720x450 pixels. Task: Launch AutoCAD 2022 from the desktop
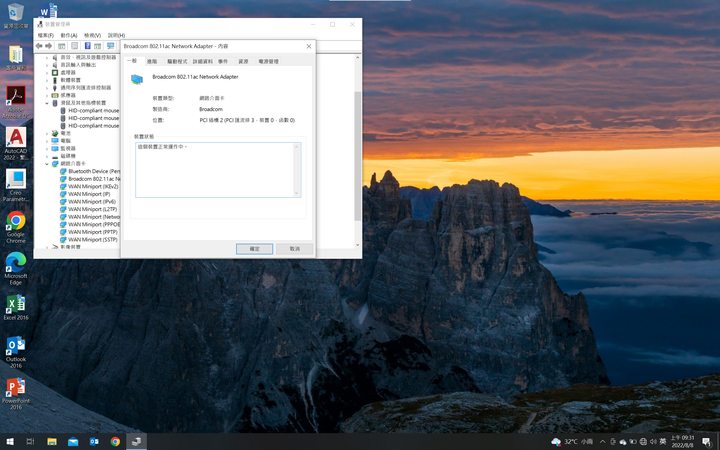tap(16, 137)
